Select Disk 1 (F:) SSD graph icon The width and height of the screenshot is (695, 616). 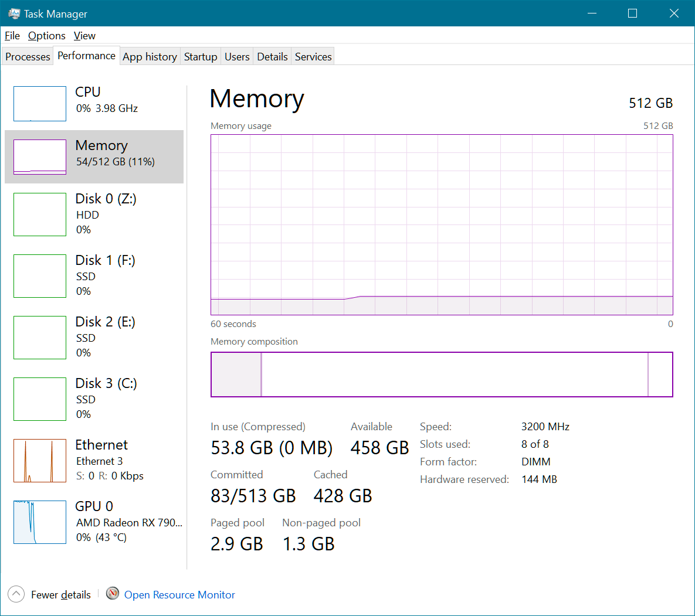tap(39, 275)
